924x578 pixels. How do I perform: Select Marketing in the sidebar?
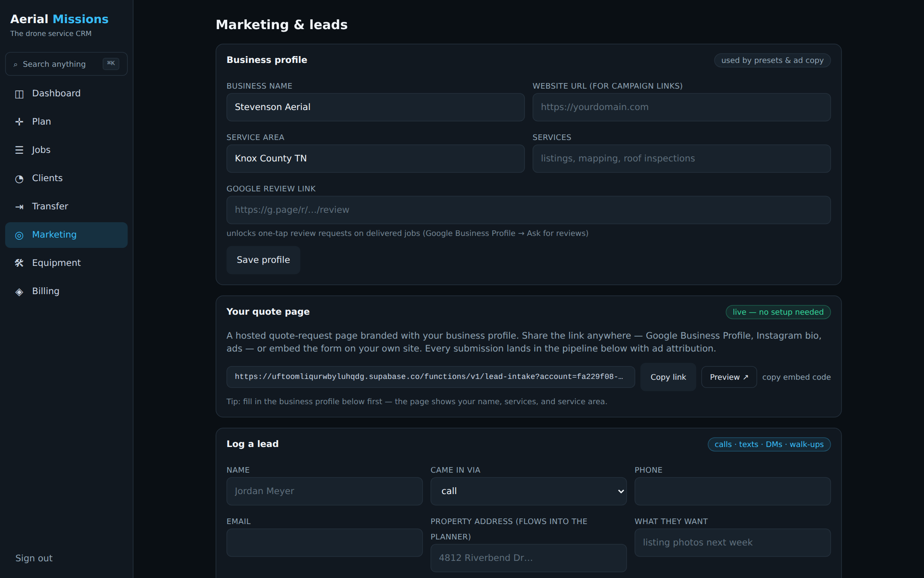(x=66, y=235)
